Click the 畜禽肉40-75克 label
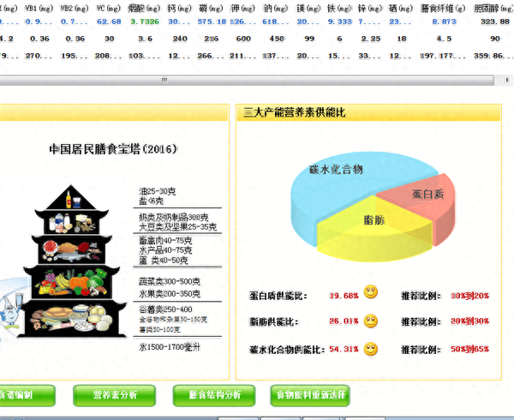This screenshot has width=514, height=420. pyautogui.click(x=165, y=241)
